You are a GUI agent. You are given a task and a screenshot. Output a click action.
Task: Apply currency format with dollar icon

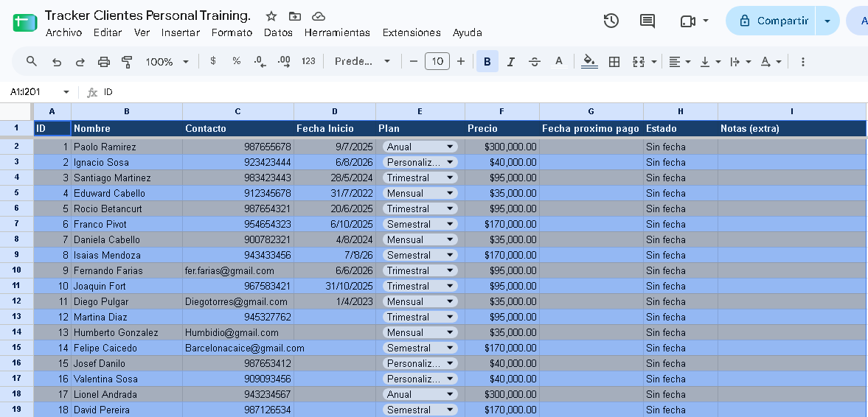click(213, 61)
